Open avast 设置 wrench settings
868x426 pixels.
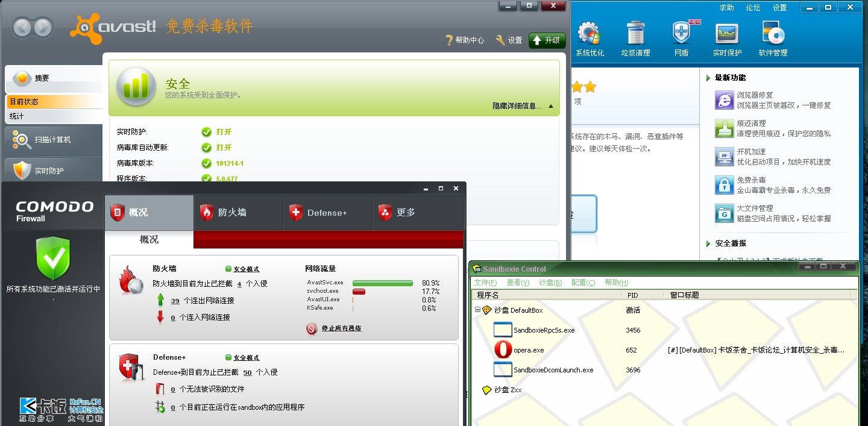pos(509,40)
